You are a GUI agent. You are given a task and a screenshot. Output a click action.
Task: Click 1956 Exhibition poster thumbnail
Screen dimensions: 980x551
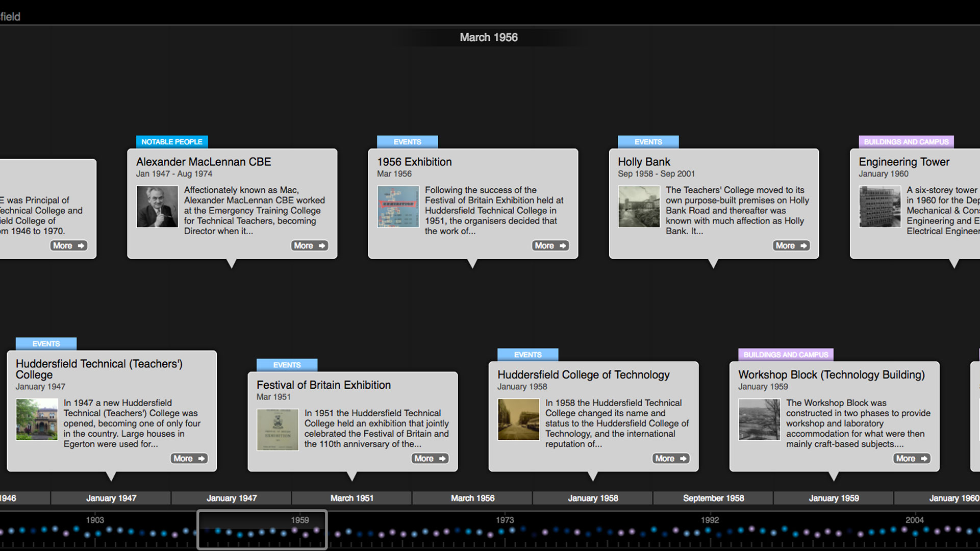pyautogui.click(x=398, y=207)
